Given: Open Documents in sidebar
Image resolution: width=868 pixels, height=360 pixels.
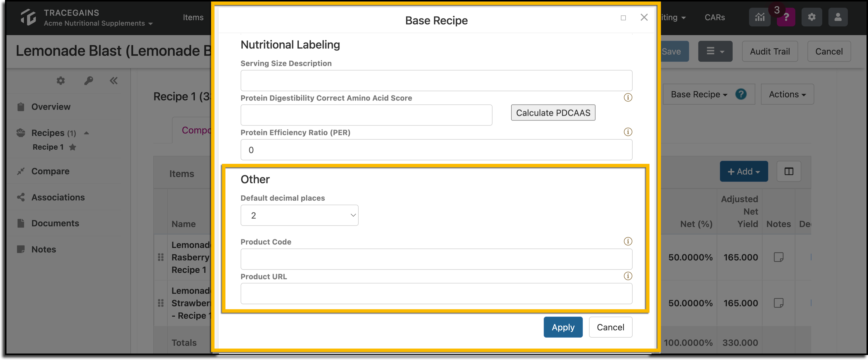Looking at the screenshot, I should [x=55, y=223].
